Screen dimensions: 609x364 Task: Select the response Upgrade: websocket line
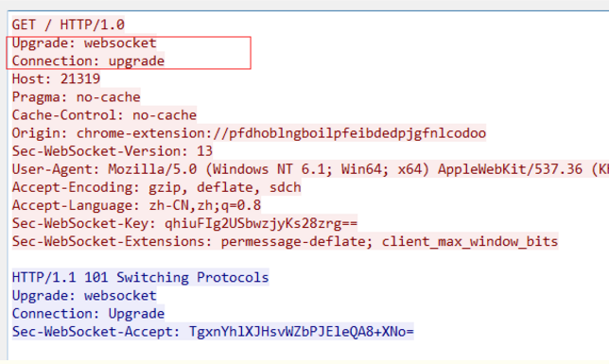[x=84, y=295]
